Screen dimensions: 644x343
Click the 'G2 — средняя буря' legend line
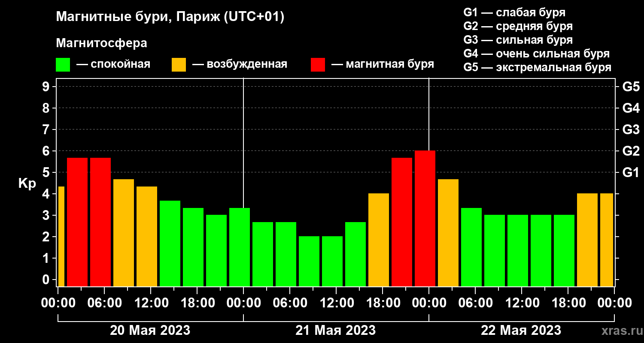click(518, 26)
